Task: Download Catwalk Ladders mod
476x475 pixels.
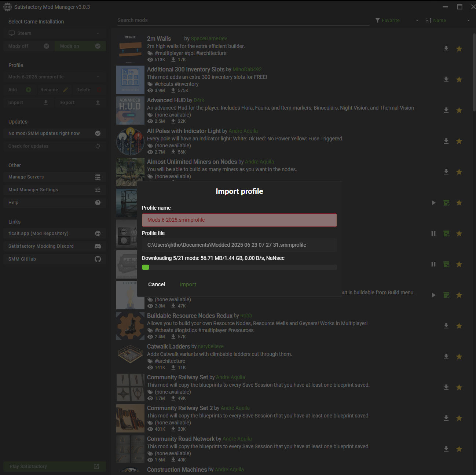Action: coord(446,357)
